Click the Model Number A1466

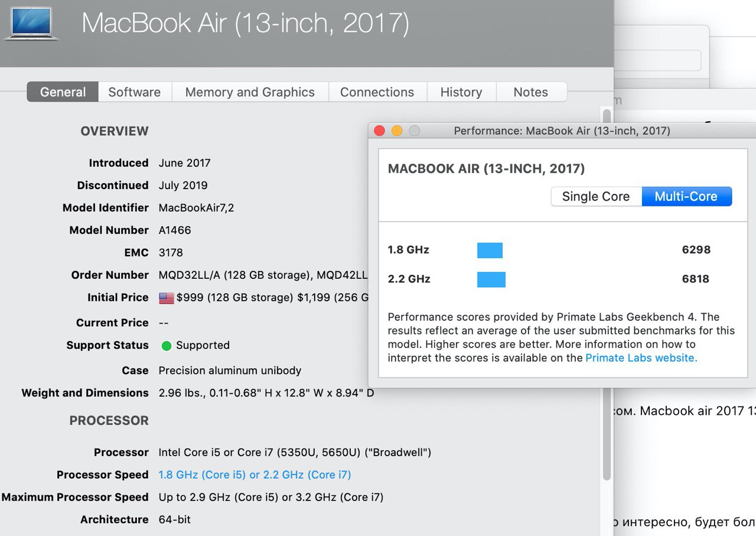click(x=175, y=230)
